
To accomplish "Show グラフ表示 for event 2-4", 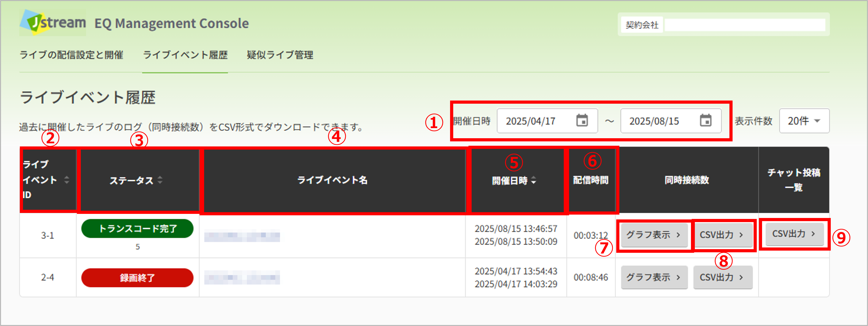I will tap(654, 277).
